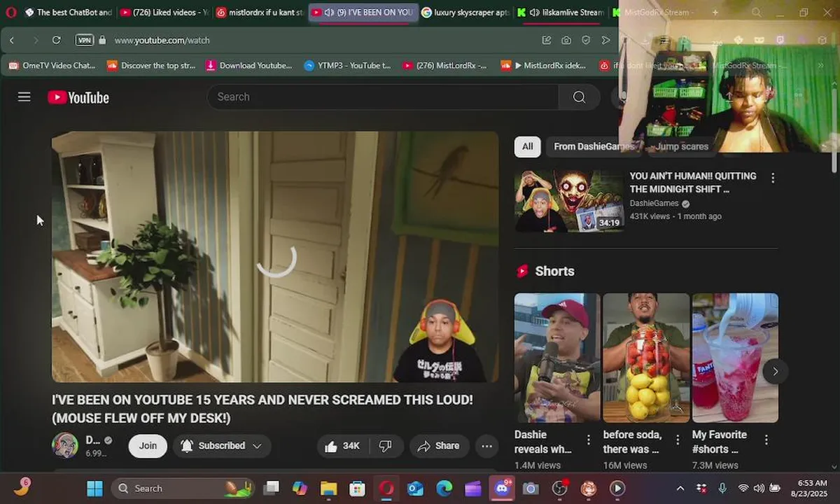The width and height of the screenshot is (840, 504).
Task: Show next Shorts with the right arrow
Action: click(775, 372)
